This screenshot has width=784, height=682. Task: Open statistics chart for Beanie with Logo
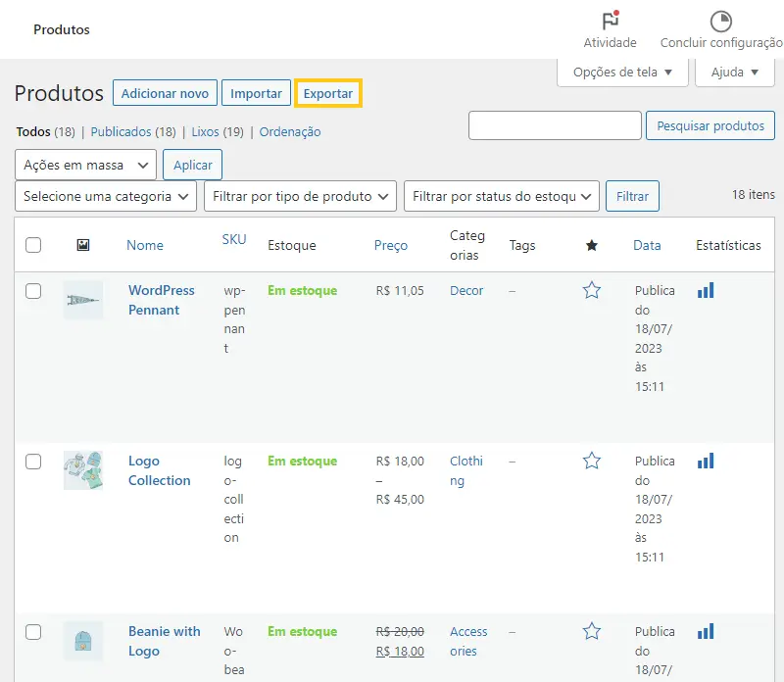(706, 631)
